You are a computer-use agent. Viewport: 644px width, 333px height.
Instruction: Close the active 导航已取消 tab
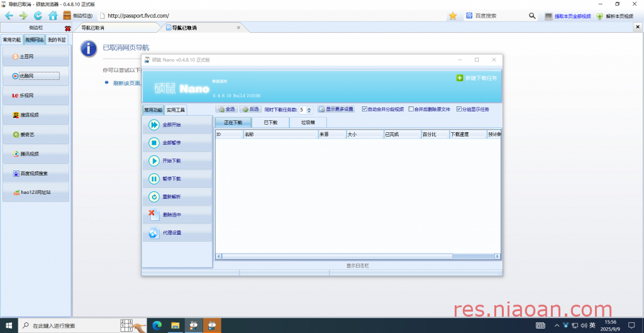tap(238, 28)
